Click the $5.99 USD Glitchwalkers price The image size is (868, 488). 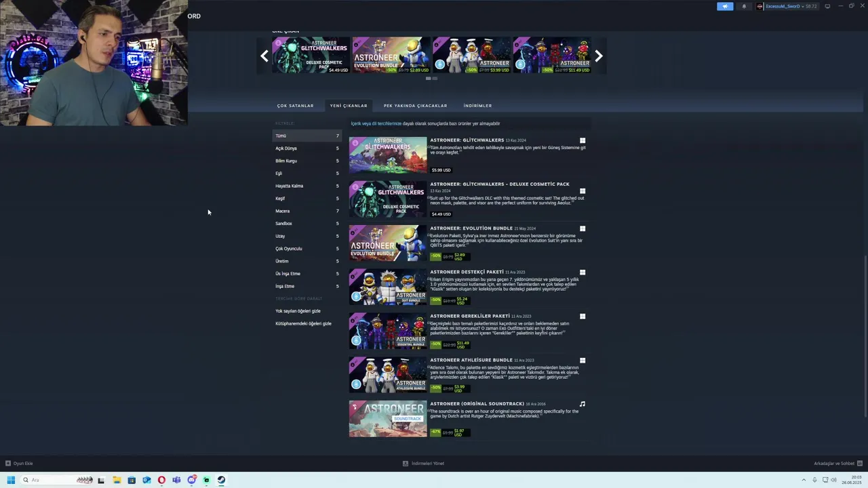[441, 170]
